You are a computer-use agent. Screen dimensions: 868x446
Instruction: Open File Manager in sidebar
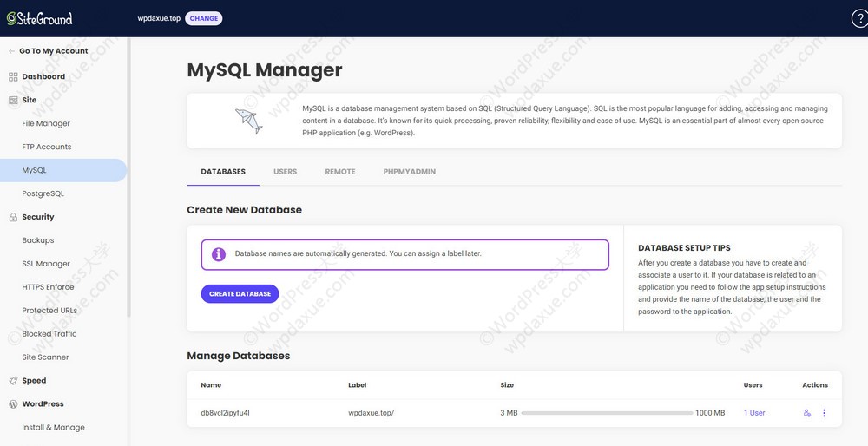46,123
